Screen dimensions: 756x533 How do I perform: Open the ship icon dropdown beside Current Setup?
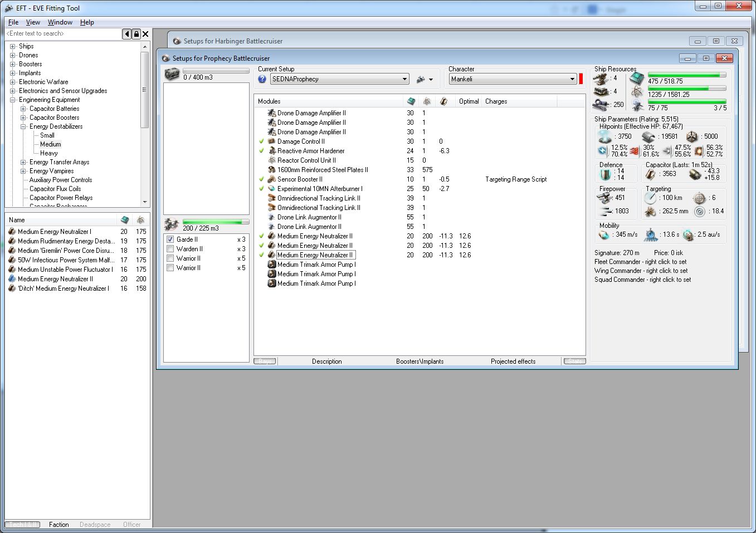(425, 80)
